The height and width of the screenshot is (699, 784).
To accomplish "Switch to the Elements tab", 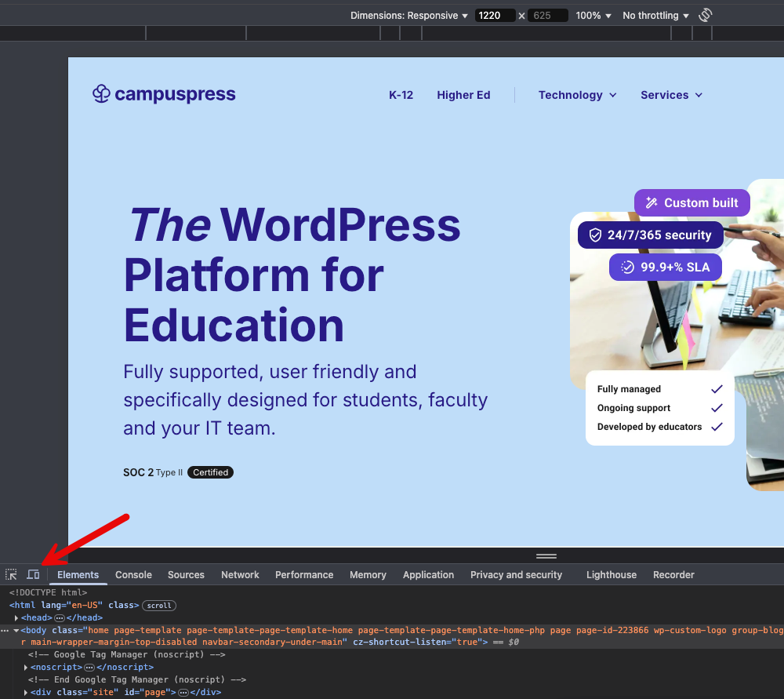I will [x=78, y=575].
